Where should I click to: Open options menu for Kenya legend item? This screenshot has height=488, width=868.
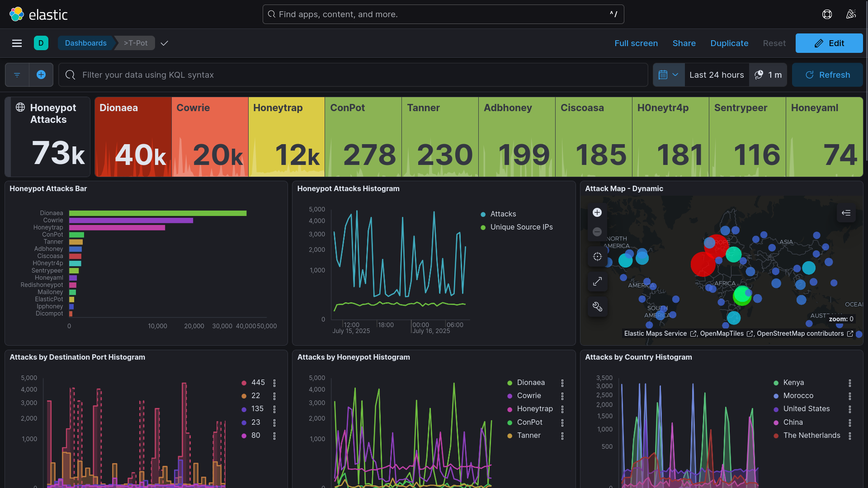[850, 383]
